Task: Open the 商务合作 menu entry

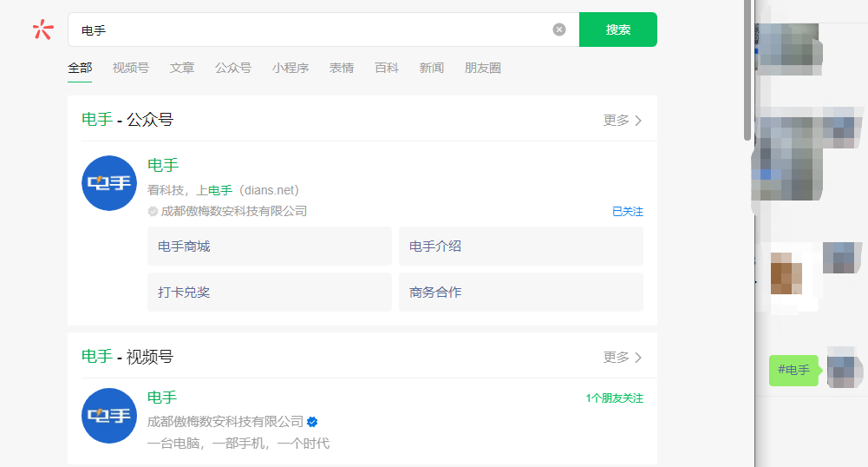Action: coord(521,292)
